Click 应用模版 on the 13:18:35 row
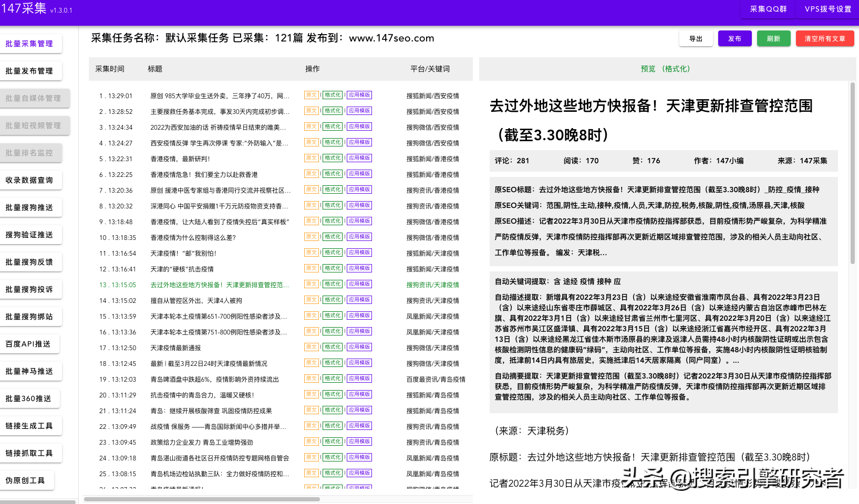The width and height of the screenshot is (859, 504). [x=359, y=237]
